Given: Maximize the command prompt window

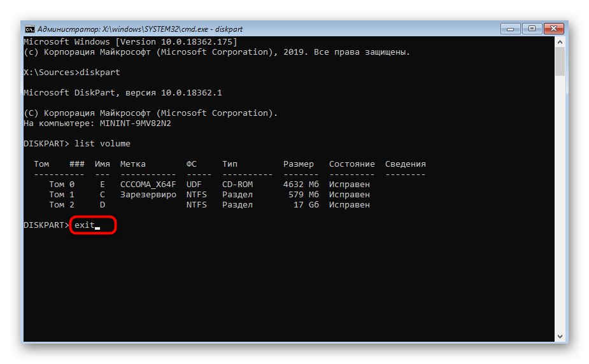Looking at the screenshot, I should [531, 29].
